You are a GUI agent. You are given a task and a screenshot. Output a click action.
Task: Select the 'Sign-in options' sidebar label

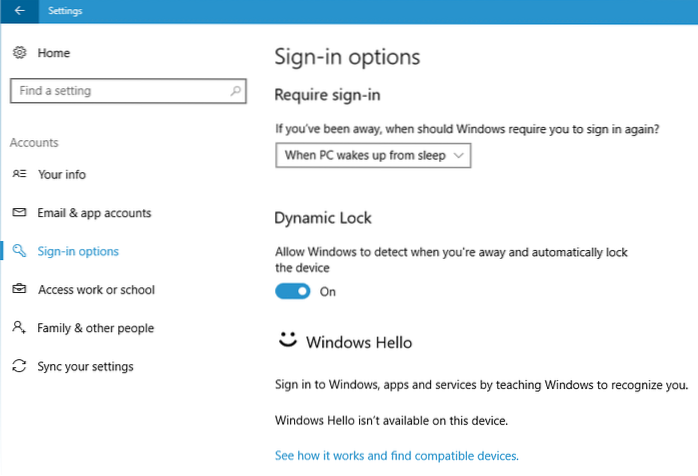tap(78, 251)
